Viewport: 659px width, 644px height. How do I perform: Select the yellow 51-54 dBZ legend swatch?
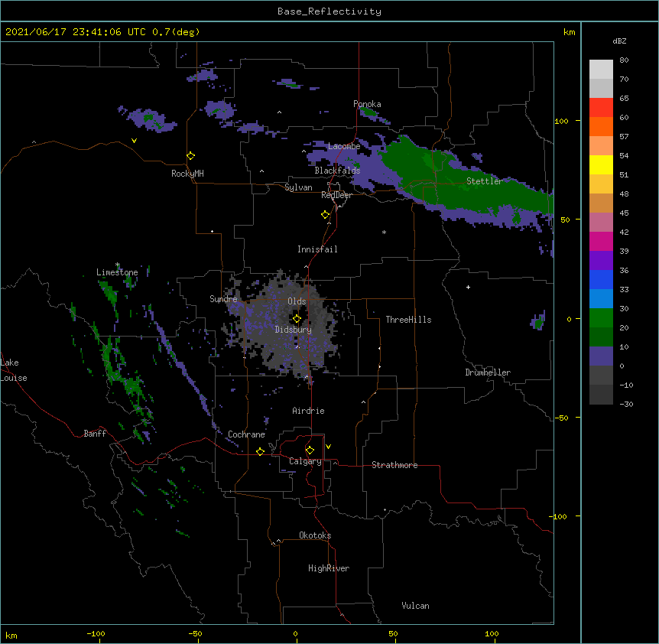(601, 164)
